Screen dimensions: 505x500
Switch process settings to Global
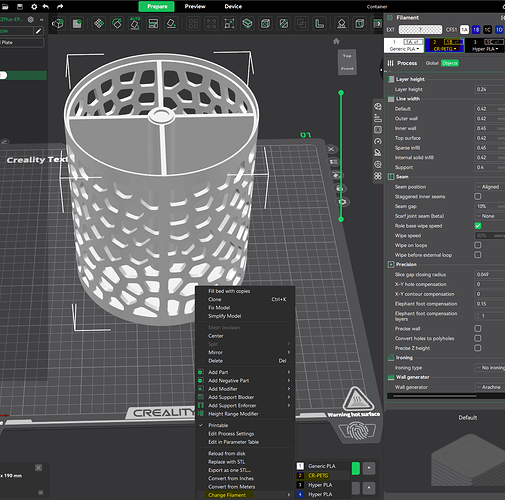tap(432, 63)
